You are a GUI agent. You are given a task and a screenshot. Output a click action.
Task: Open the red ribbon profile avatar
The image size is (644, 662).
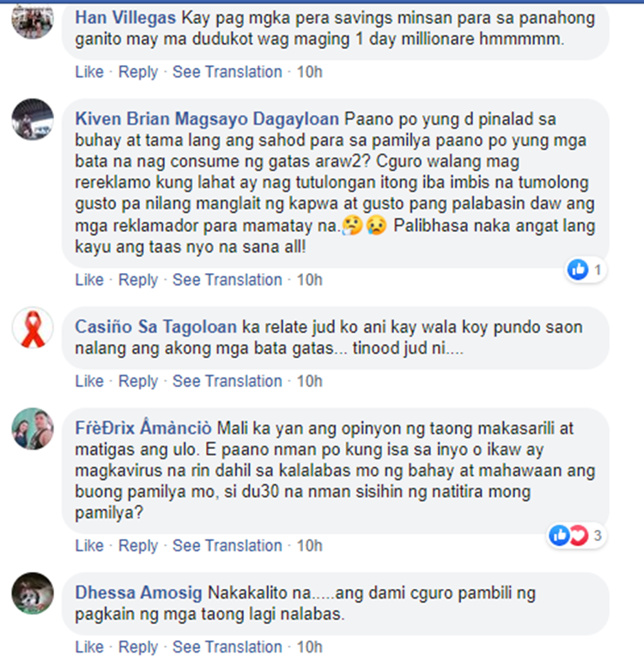33,327
